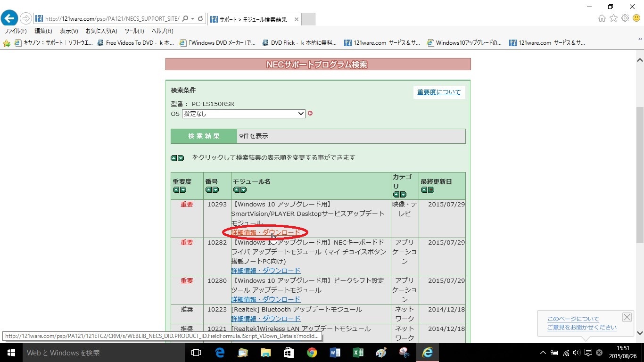644x362 pixels.
Task: Go back with the browser back arrow
Action: pos(9,18)
